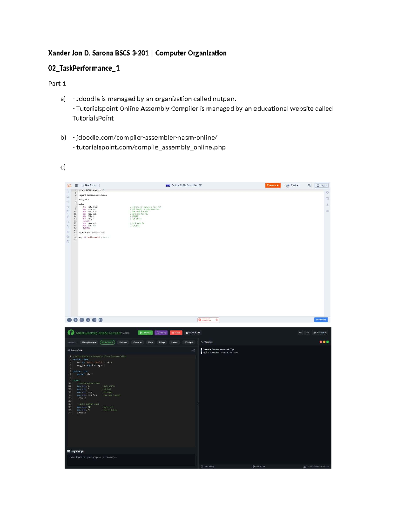Select the Hello World example tab

108,342
